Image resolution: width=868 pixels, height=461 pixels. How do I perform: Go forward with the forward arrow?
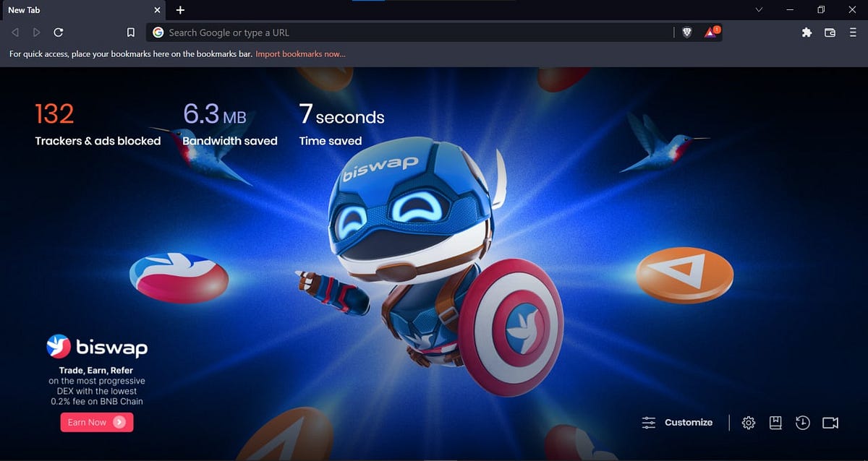click(x=37, y=33)
